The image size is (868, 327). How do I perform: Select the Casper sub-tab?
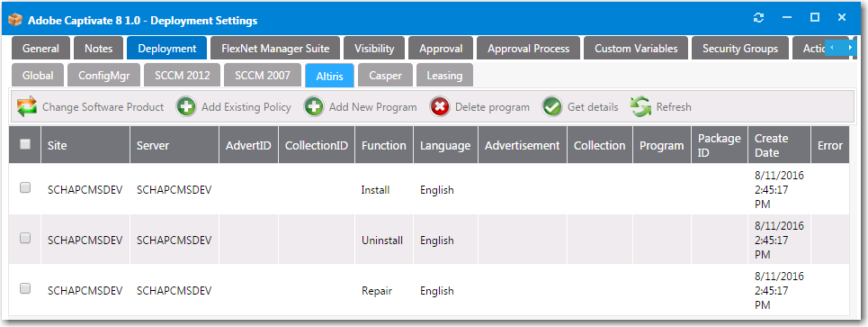tap(385, 76)
